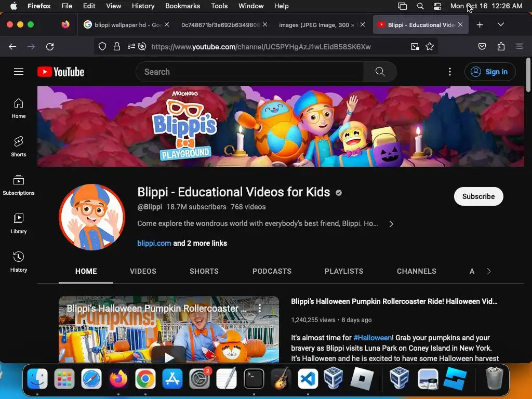Image resolution: width=532 pixels, height=399 pixels.
Task: Switch to the SHORTS channel tab
Action: [204, 271]
